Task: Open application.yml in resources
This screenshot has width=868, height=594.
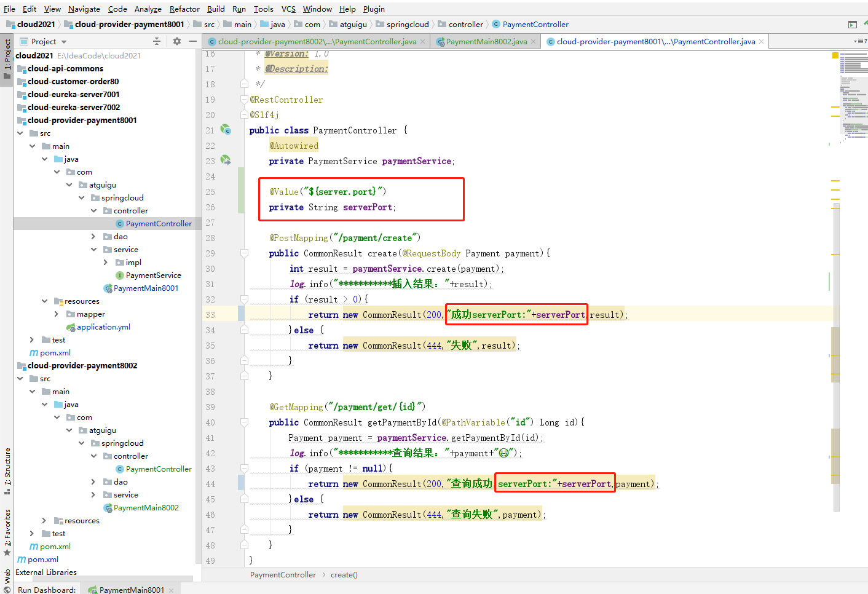Action: pyautogui.click(x=103, y=327)
